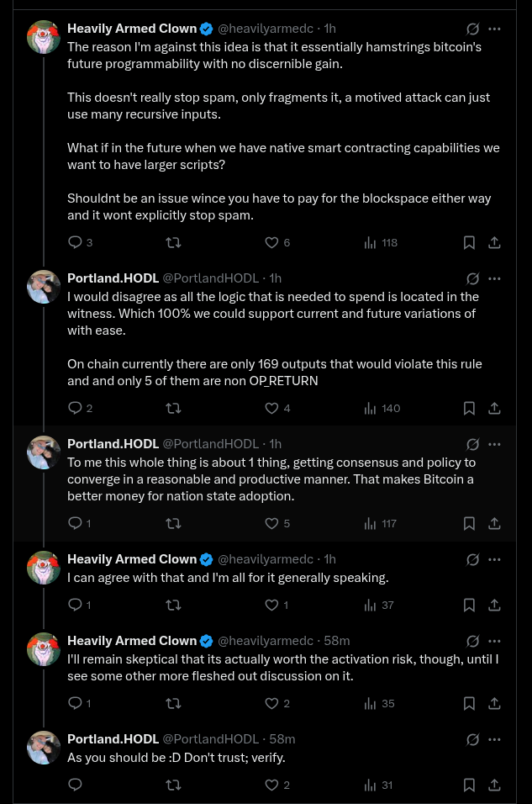Share the 'Don't trust; verify' tweet
Viewport: 532px width, 804px height.
(495, 785)
